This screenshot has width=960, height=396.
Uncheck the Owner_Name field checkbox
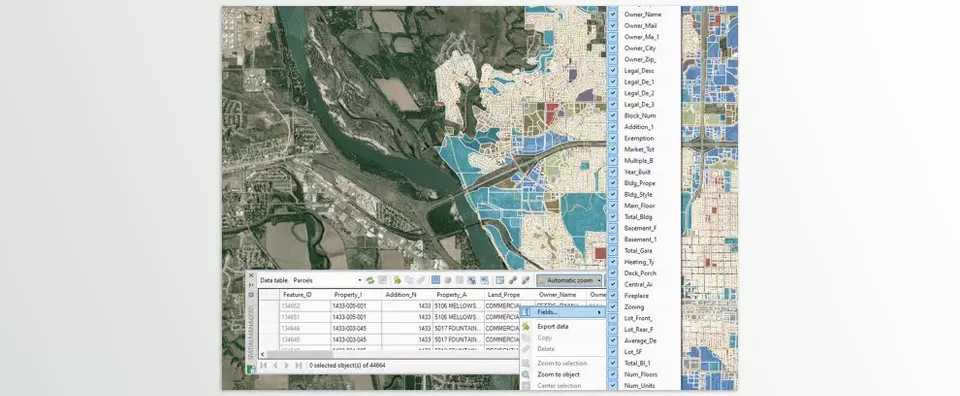coord(613,14)
